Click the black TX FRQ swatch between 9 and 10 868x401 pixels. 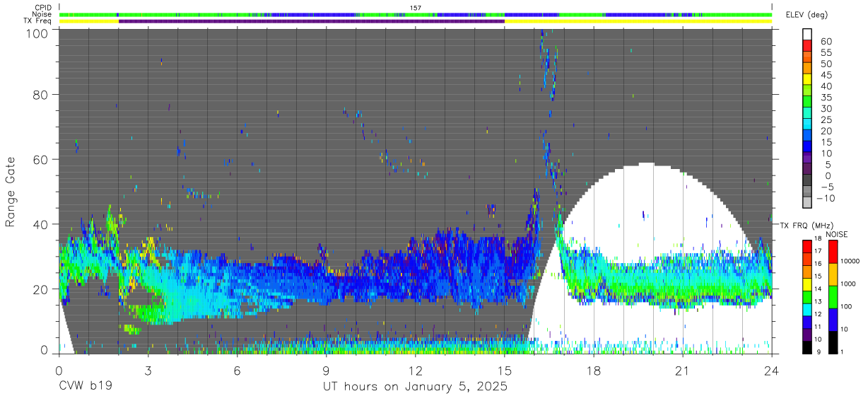(x=807, y=346)
